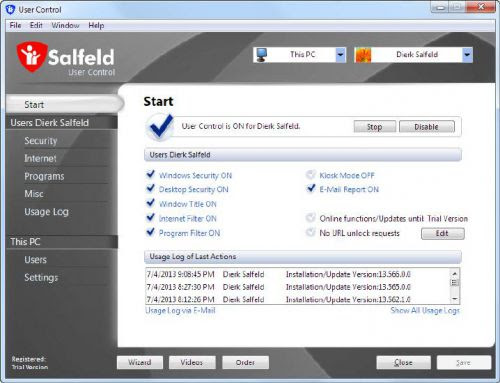
Task: Toggle Window Title ON checkmark
Action: [x=151, y=203]
